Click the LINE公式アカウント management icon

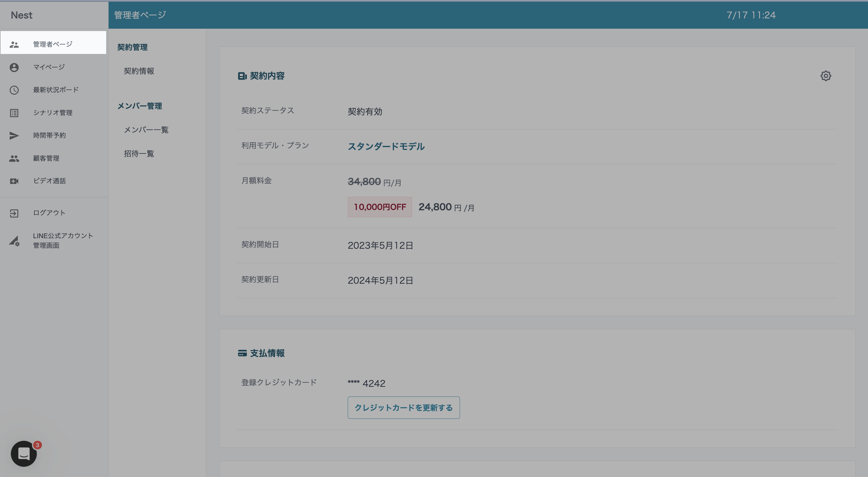[x=14, y=241]
